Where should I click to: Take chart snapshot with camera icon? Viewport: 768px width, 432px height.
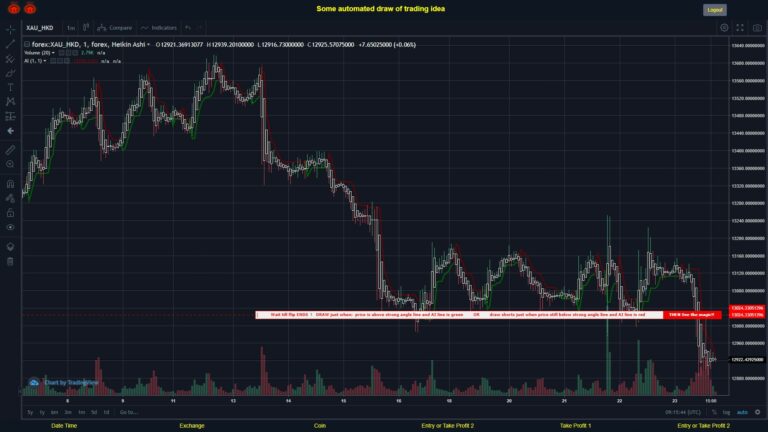pos(757,28)
